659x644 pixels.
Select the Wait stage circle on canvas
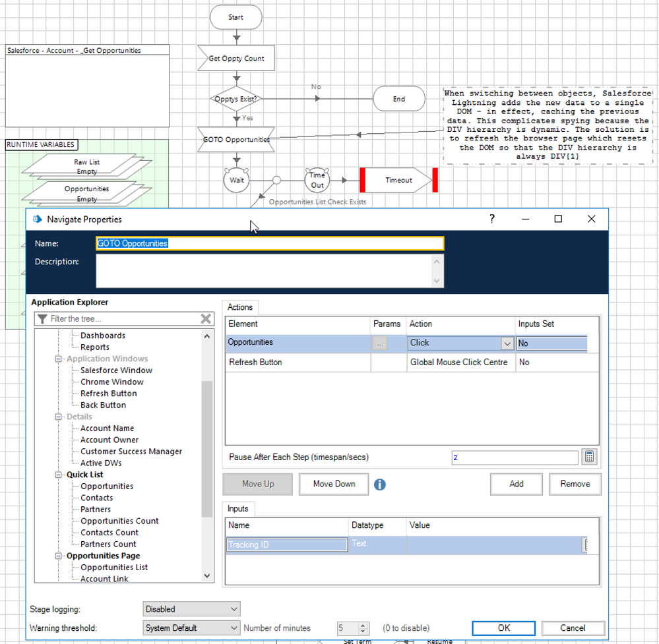pos(236,179)
